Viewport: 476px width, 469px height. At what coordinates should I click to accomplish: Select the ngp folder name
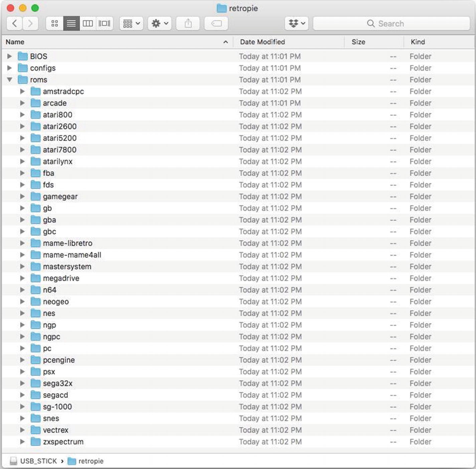pos(49,325)
